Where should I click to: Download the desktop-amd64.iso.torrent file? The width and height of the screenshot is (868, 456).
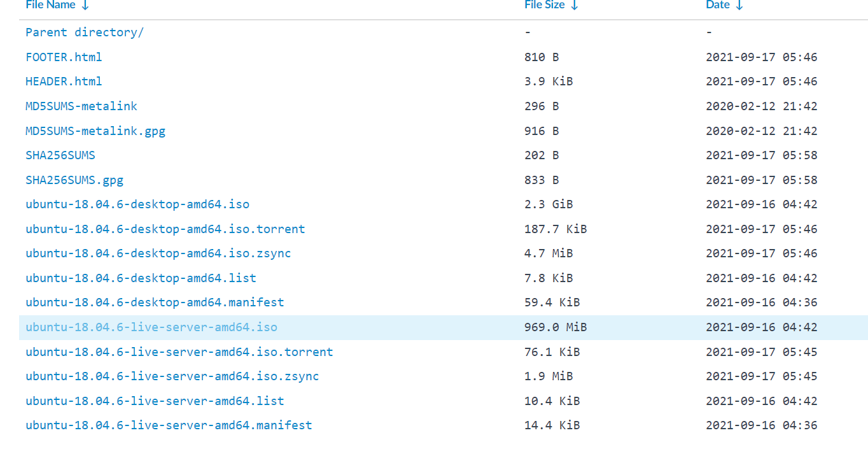[x=165, y=229]
